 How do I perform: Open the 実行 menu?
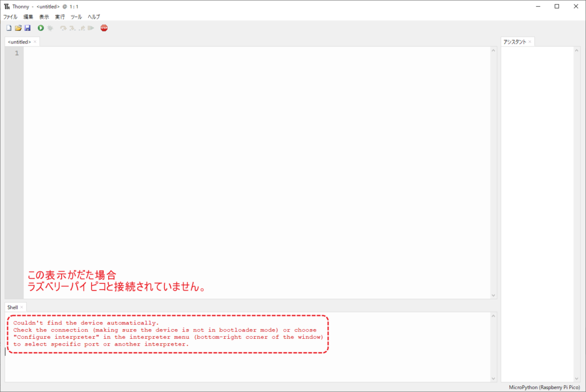60,17
